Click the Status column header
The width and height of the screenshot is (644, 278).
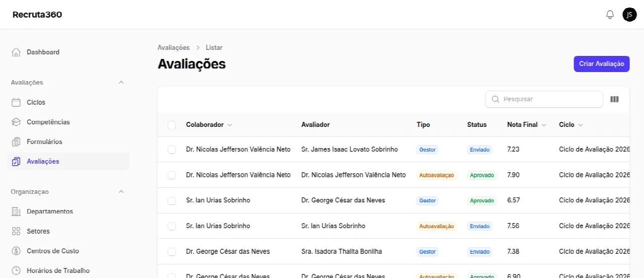click(x=477, y=124)
